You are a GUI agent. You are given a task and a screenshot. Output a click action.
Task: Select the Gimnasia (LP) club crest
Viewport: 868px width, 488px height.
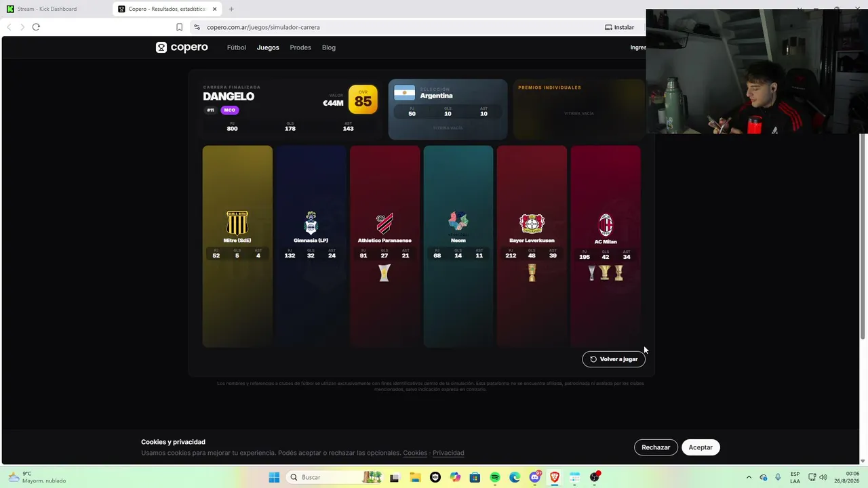311,223
